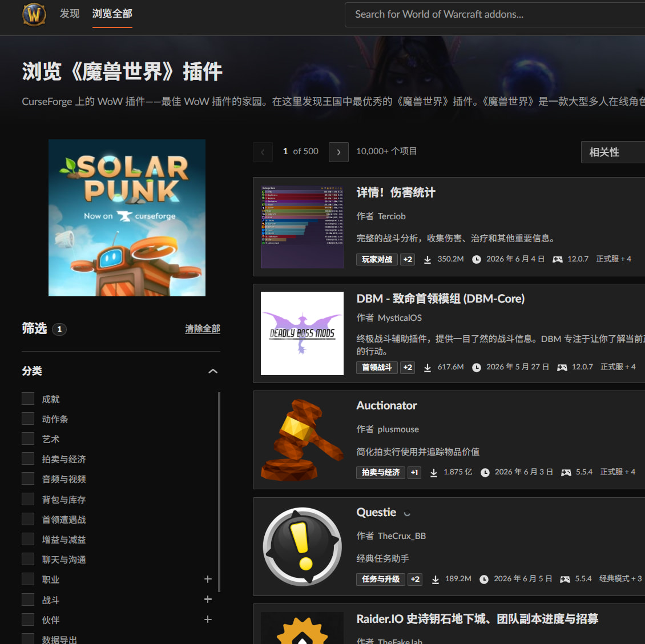
Task: Click the clock icon beside 2026年6月3日
Action: (485, 473)
